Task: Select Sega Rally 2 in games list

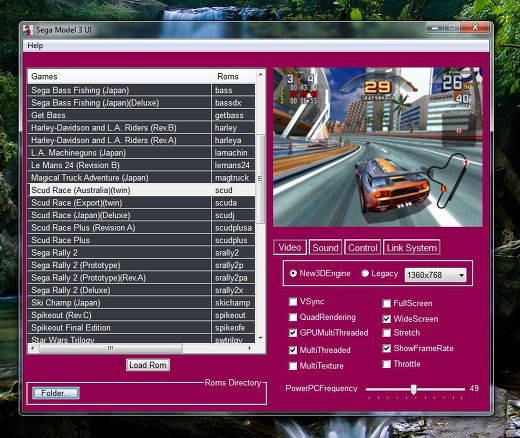Action: pos(142,253)
